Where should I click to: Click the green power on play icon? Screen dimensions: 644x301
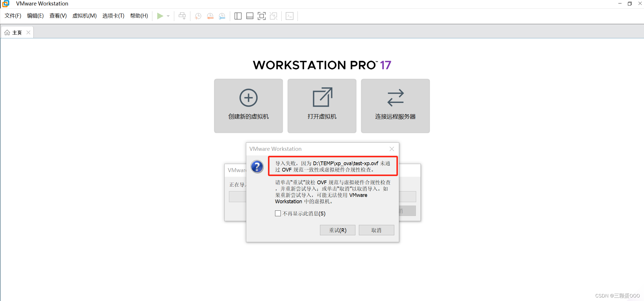click(160, 16)
